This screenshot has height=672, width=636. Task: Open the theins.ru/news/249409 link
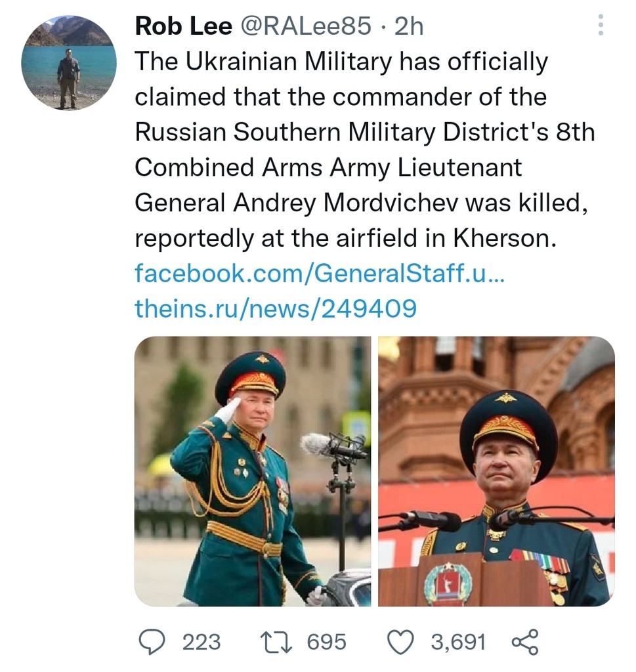pyautogui.click(x=276, y=308)
